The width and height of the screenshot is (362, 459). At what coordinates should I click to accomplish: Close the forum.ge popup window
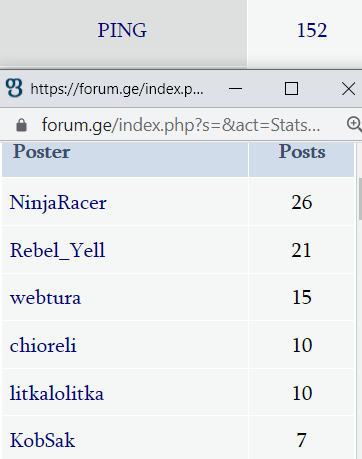[349, 89]
